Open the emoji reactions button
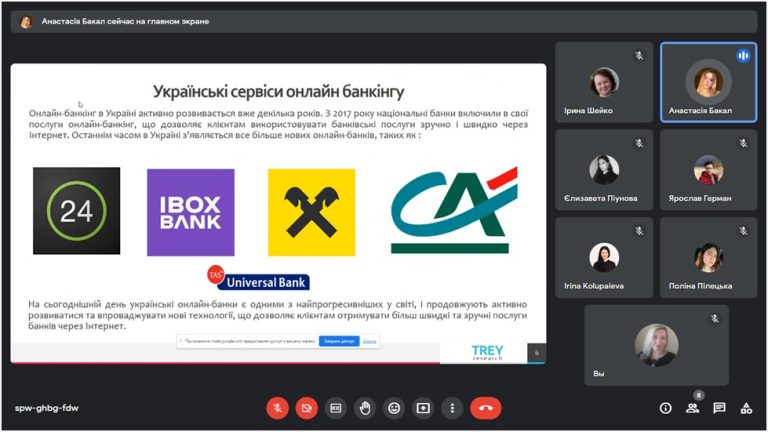768x432 pixels. (x=394, y=408)
